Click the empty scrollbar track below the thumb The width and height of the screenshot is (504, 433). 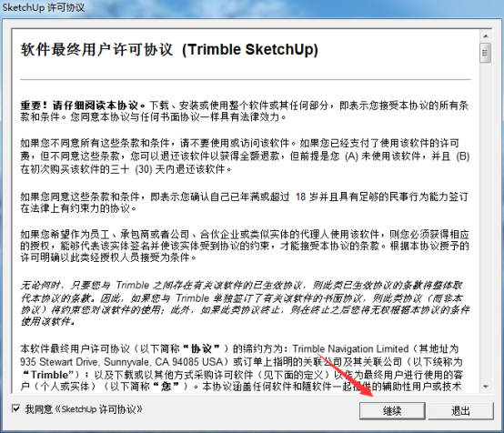[486, 222]
